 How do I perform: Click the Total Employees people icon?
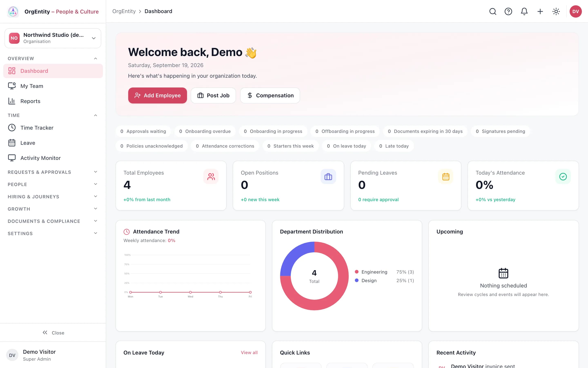tap(211, 176)
